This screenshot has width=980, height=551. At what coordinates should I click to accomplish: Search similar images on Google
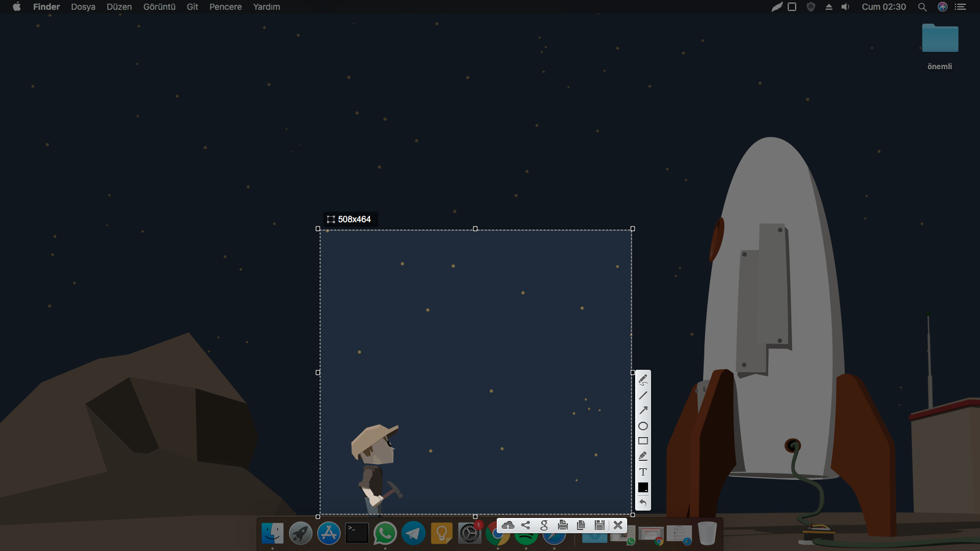(544, 525)
